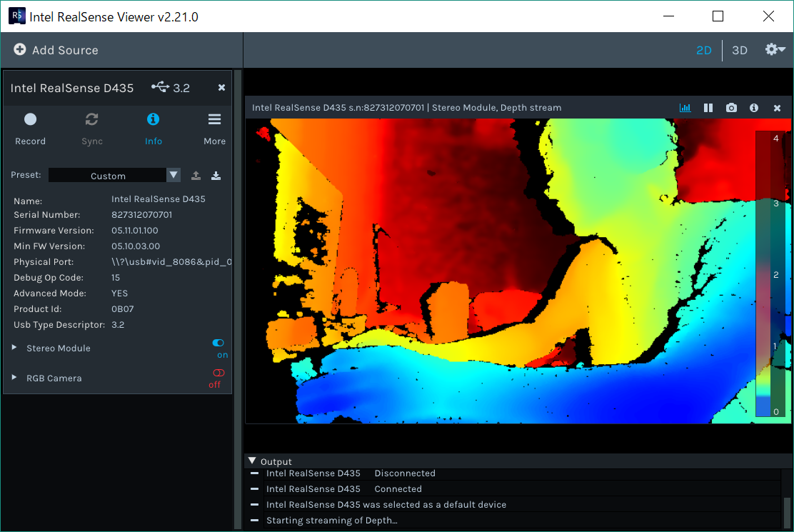The width and height of the screenshot is (794, 532).
Task: Load preset from file upload icon
Action: 196,176
